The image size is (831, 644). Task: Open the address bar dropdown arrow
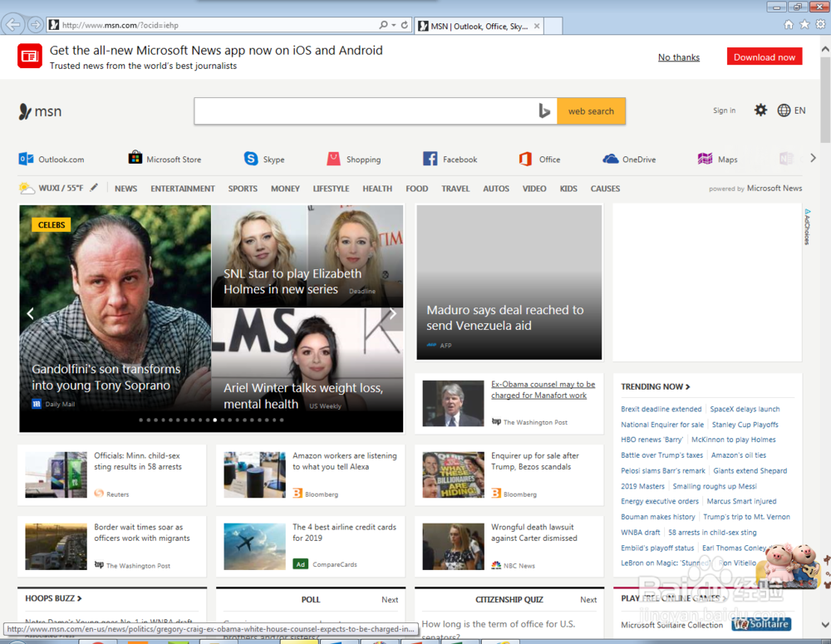(394, 25)
